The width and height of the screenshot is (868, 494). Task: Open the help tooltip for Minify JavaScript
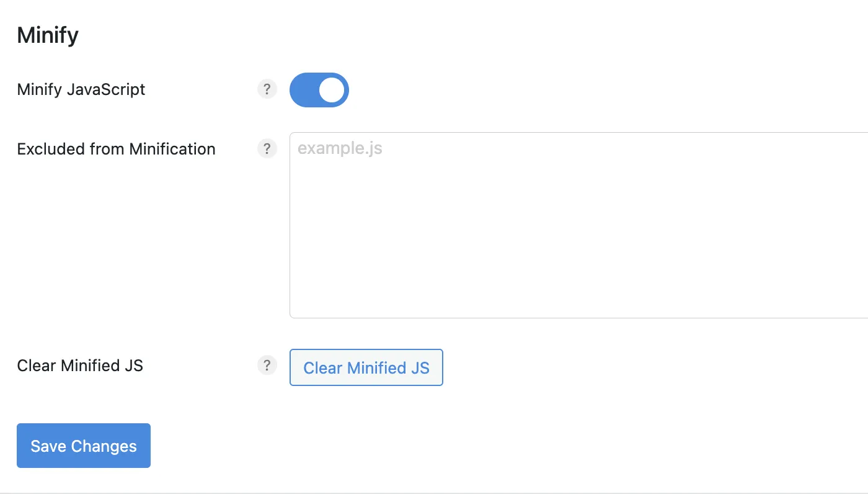point(267,89)
